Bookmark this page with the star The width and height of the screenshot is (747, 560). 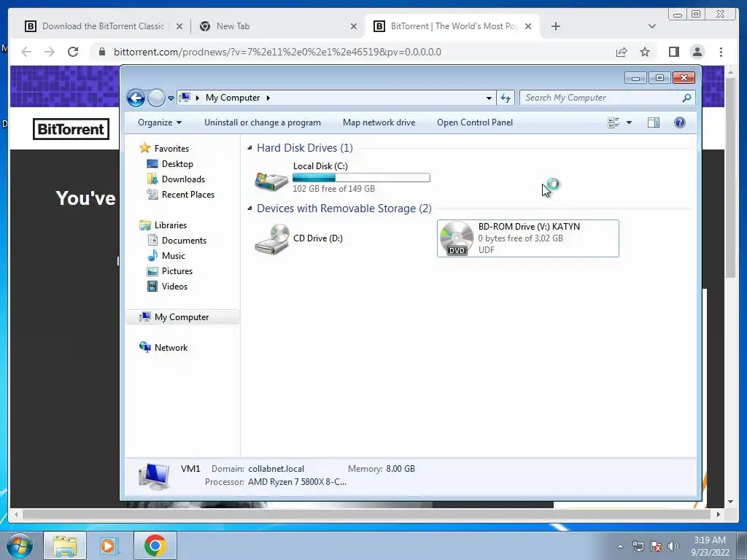point(645,52)
